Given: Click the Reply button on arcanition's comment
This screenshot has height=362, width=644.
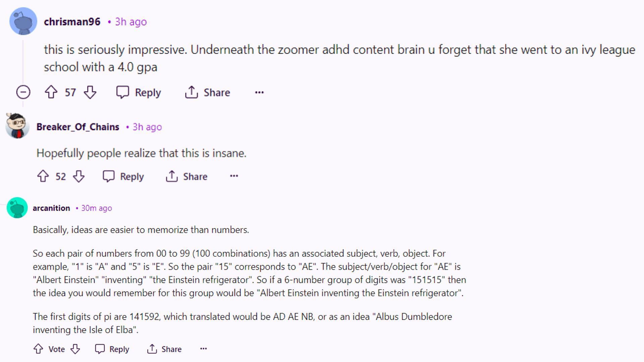Looking at the screenshot, I should [111, 349].
